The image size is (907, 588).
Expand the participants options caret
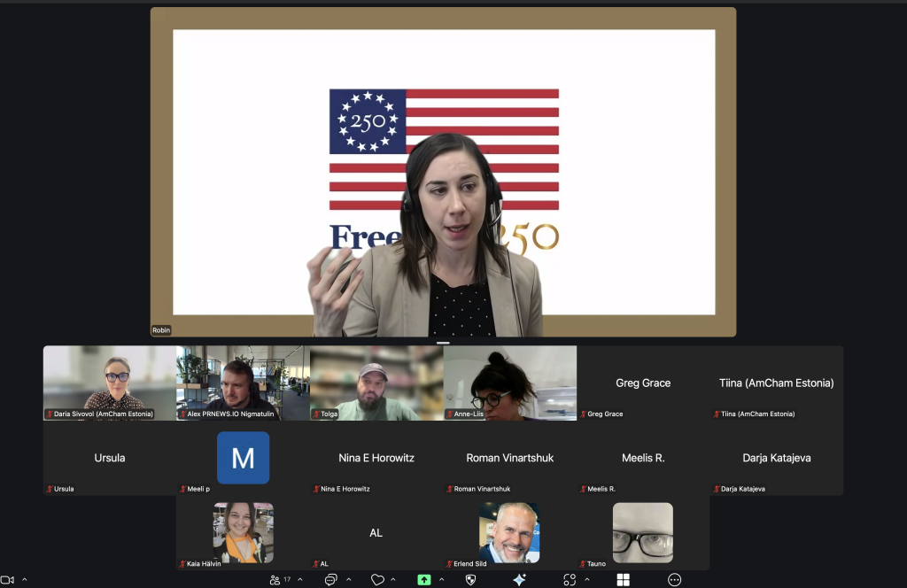pyautogui.click(x=300, y=580)
